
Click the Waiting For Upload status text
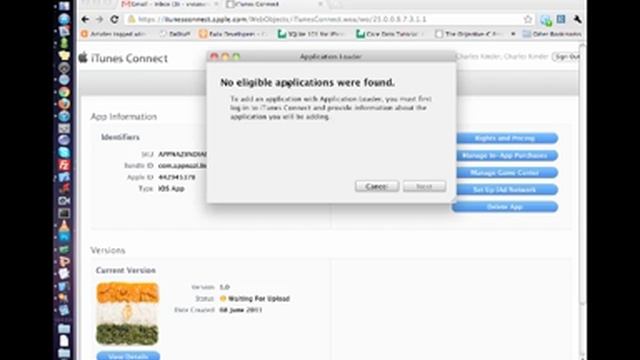259,298
